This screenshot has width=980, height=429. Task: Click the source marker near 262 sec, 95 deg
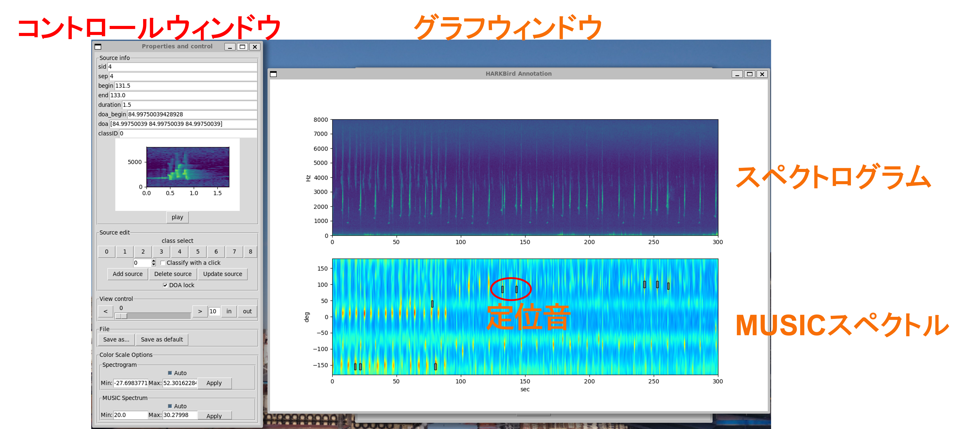tap(668, 286)
